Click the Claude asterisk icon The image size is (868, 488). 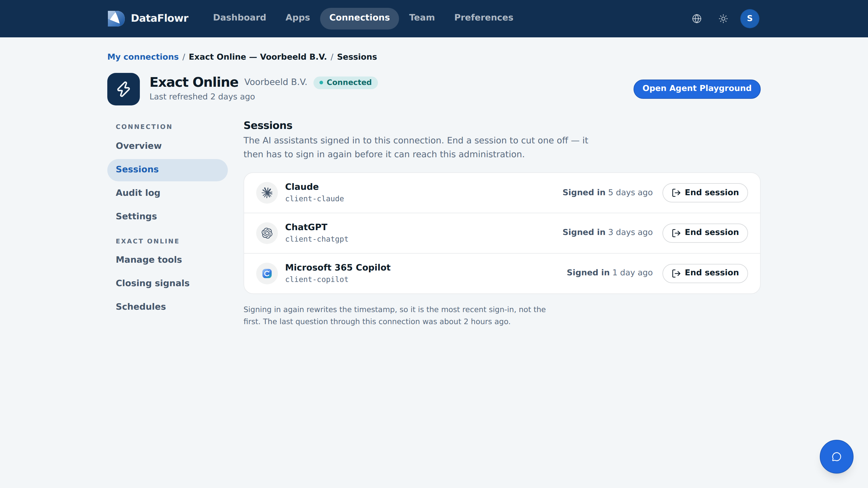pos(267,193)
